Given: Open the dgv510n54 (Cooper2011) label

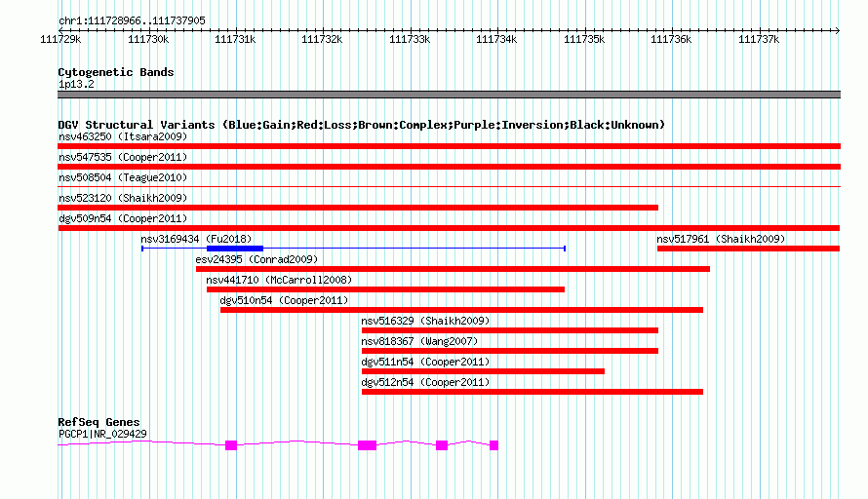Looking at the screenshot, I should [x=284, y=300].
